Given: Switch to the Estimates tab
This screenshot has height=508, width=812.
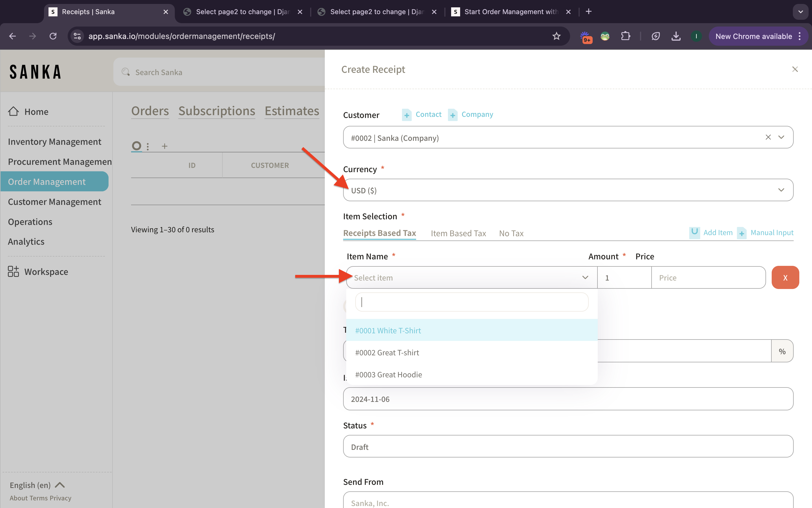Looking at the screenshot, I should [292, 111].
